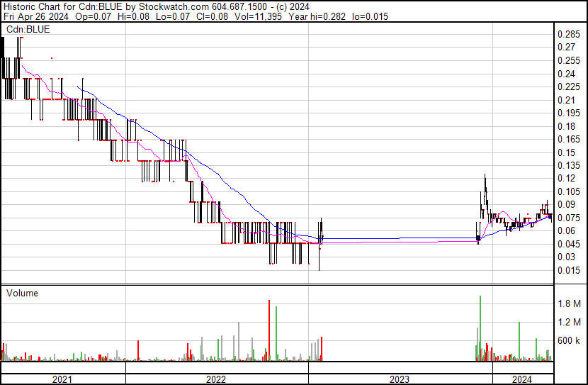Image resolution: width=588 pixels, height=385 pixels.
Task: Click the Cl=0.08 closing price value
Action: pyautogui.click(x=213, y=16)
